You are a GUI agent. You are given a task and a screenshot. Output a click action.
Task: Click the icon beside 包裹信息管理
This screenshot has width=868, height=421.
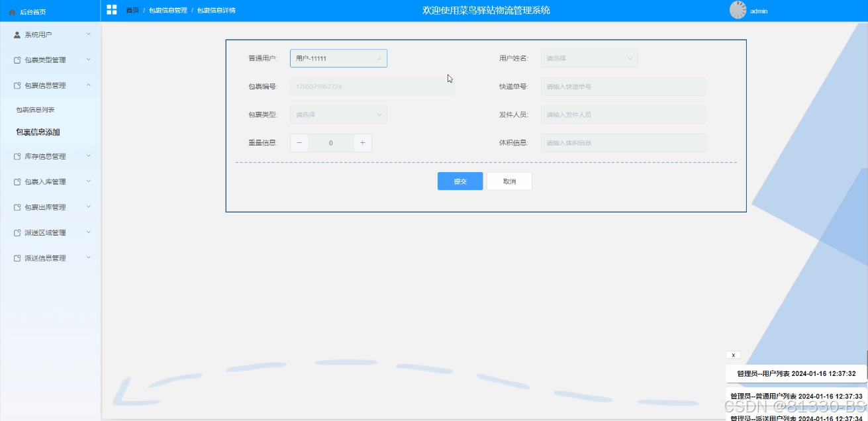tap(17, 85)
